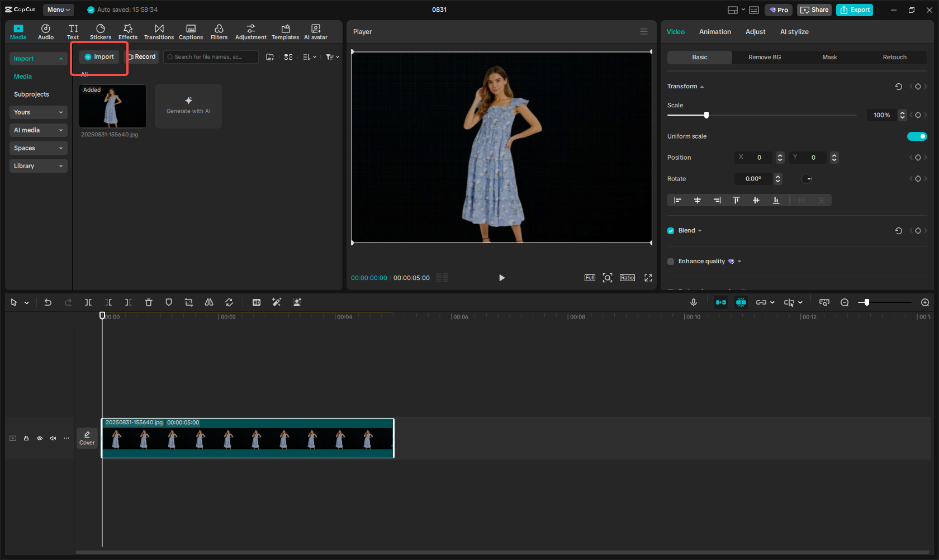Mirror the clip using the flip icon
The image size is (939, 560).
click(208, 302)
